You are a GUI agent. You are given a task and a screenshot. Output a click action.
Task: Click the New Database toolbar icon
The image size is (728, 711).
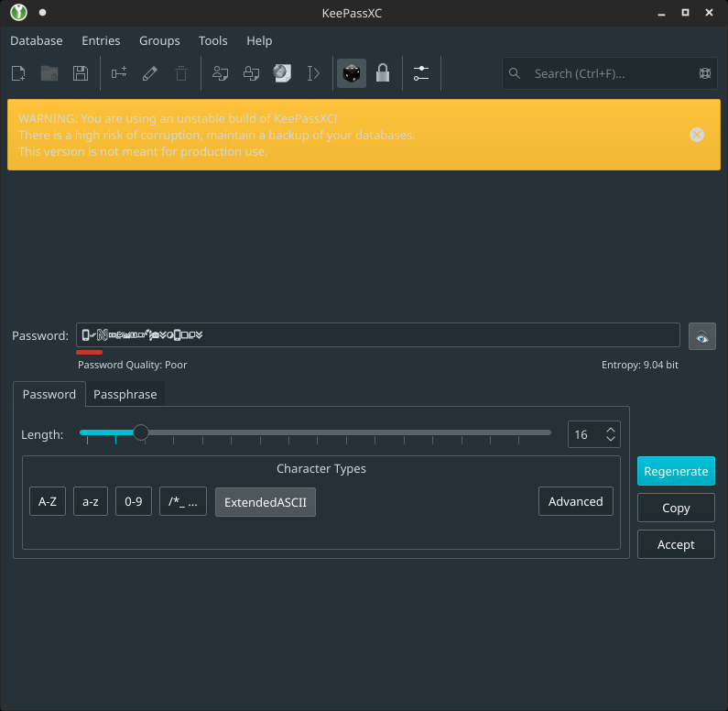pos(18,73)
